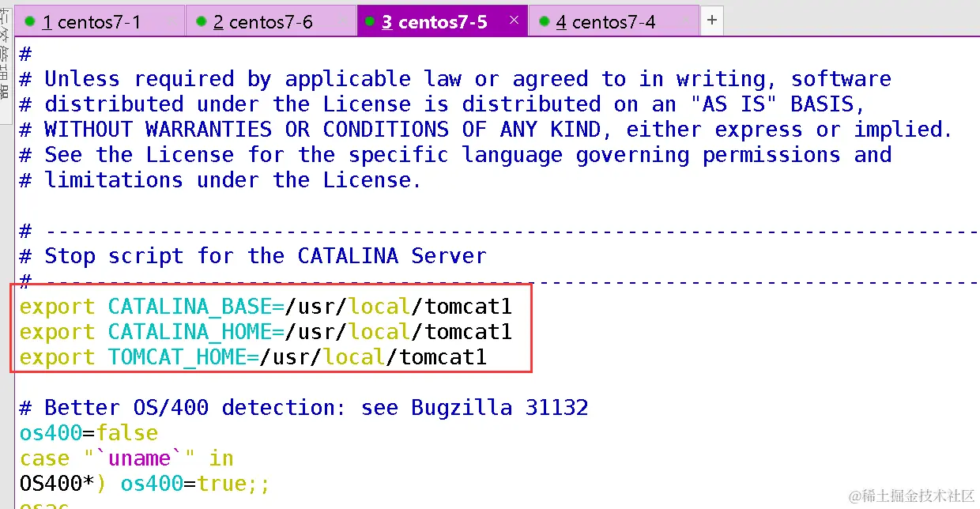The image size is (980, 509).
Task: Click the os400=false line
Action: [x=89, y=433]
